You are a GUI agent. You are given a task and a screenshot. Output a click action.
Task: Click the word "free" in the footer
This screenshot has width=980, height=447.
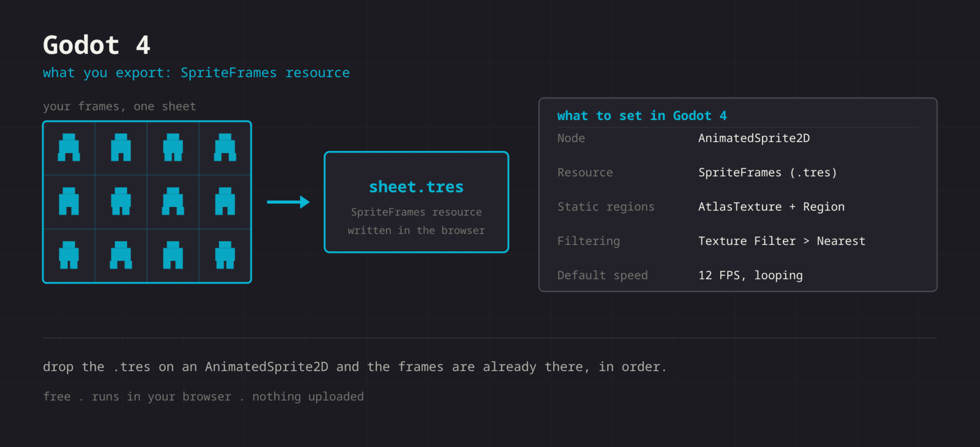click(57, 397)
